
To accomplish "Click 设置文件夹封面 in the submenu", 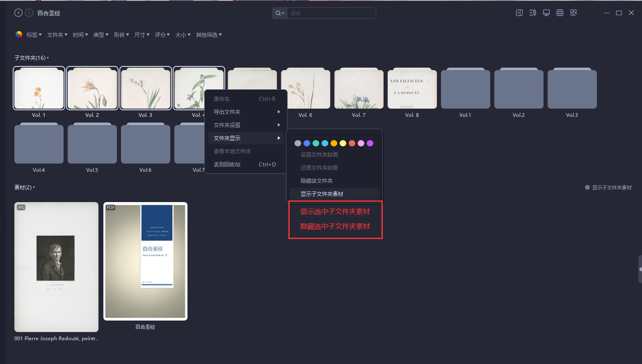I will point(334,155).
